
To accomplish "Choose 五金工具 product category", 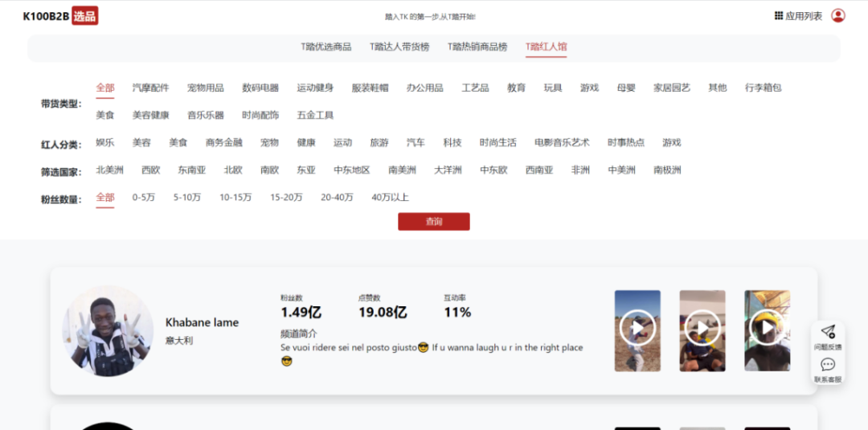I will pos(315,115).
